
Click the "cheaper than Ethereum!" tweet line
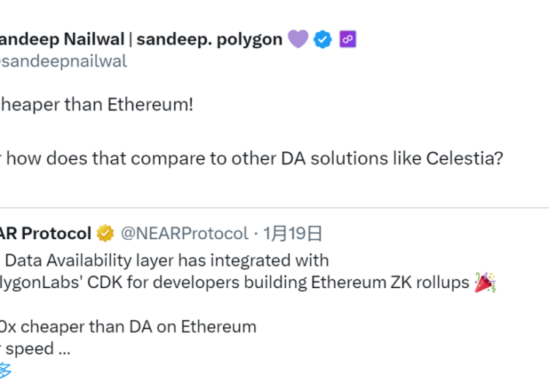pyautogui.click(x=97, y=105)
